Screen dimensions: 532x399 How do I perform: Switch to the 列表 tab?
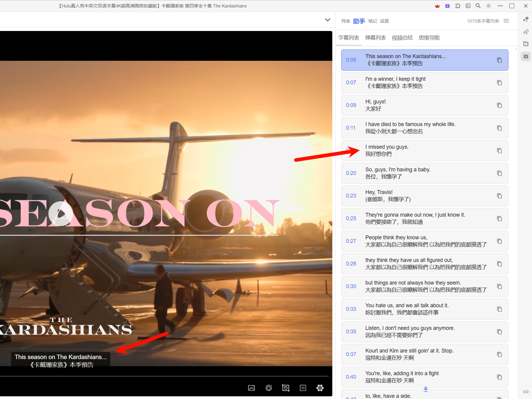(346, 21)
